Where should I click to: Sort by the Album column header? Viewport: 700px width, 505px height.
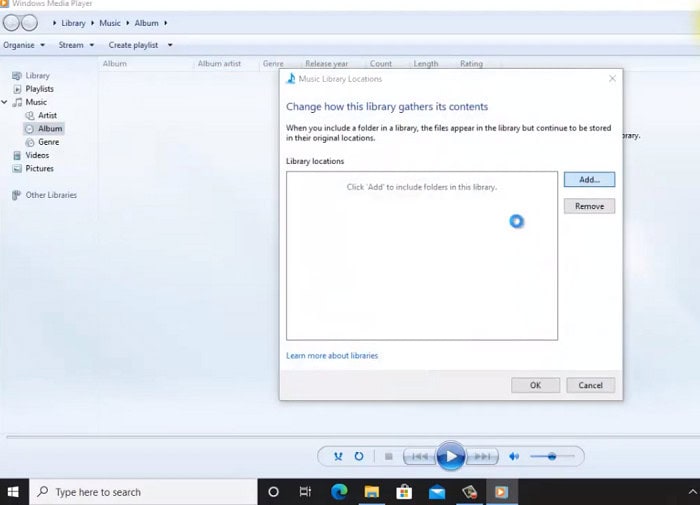click(115, 63)
